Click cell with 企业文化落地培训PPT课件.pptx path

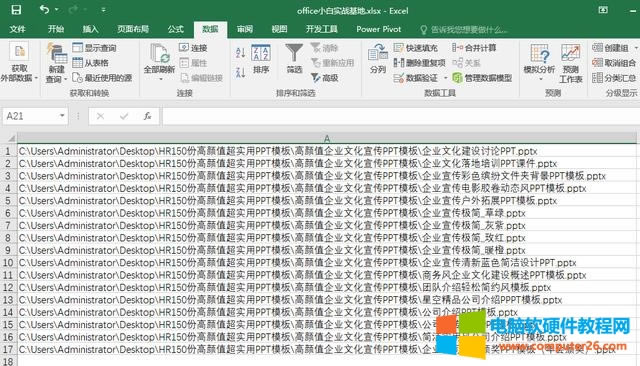(x=327, y=164)
